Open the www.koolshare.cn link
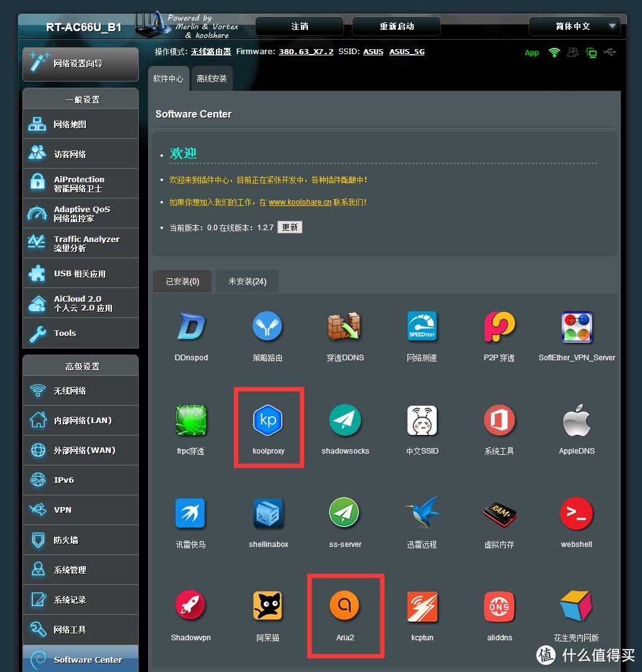Image resolution: width=642 pixels, height=672 pixels. click(300, 202)
